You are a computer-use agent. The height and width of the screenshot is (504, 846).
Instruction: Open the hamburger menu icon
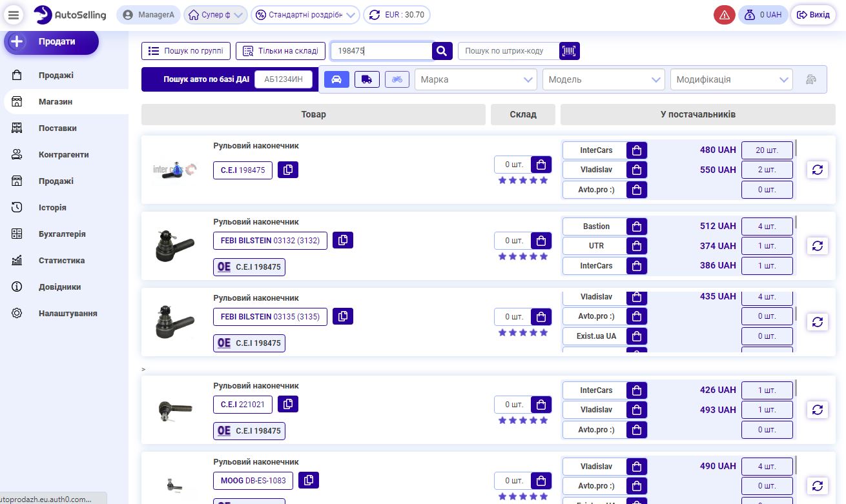point(14,14)
